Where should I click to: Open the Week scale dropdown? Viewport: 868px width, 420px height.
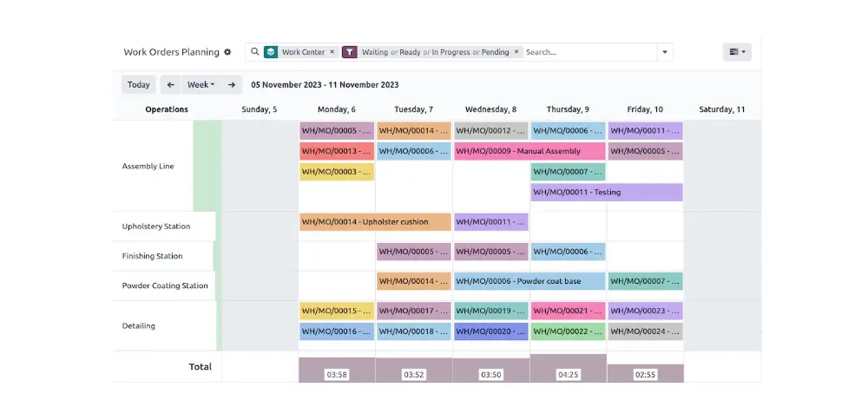pos(201,85)
